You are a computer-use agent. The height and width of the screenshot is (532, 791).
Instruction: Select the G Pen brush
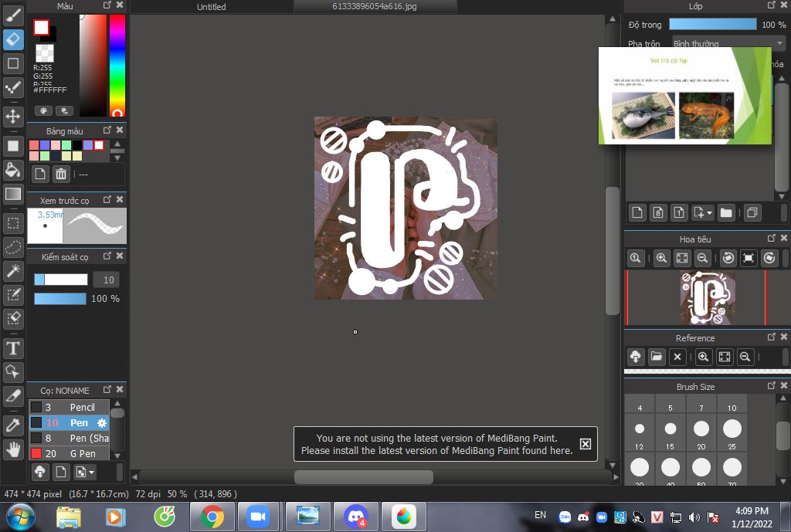pos(69,454)
